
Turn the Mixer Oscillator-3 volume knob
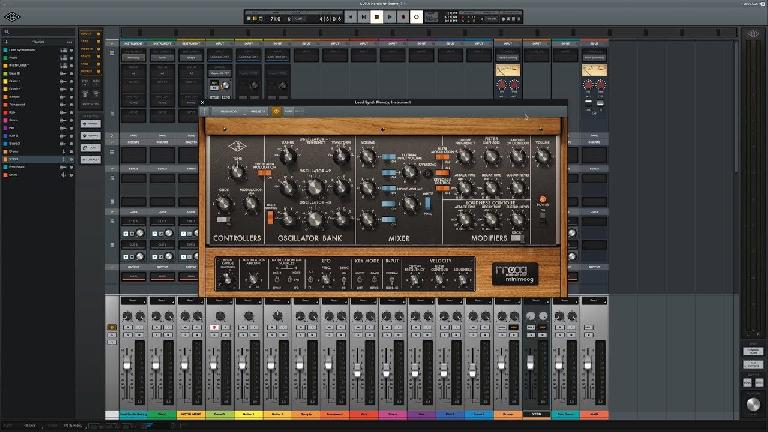[368, 219]
